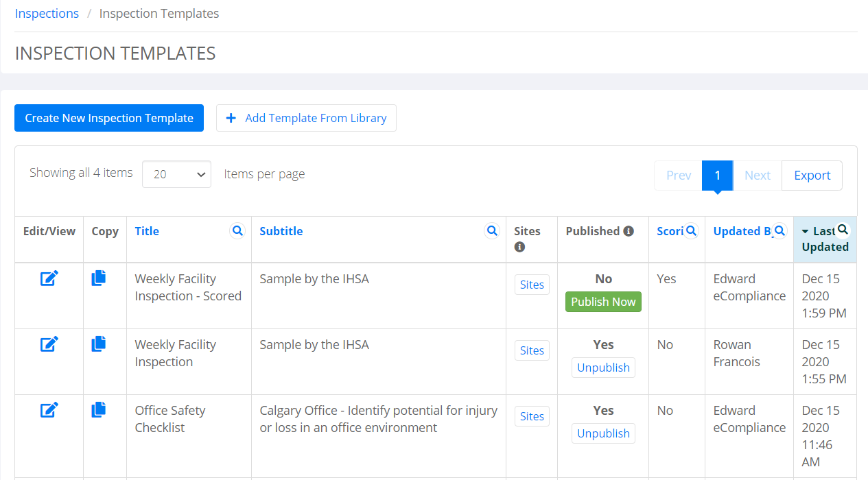The height and width of the screenshot is (480, 868).
Task: Select 'Office Safety Checklist' title text
Action: pyautogui.click(x=170, y=419)
